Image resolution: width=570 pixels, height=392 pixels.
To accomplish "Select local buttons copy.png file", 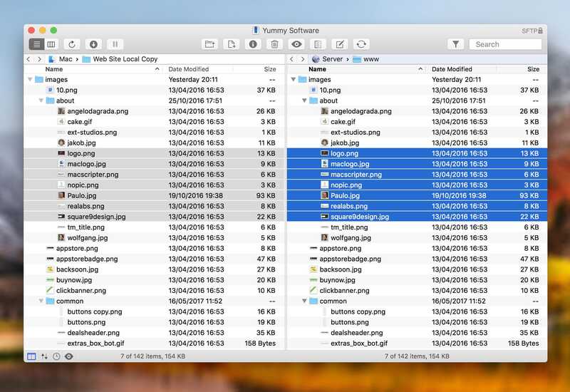I will [x=154, y=311].
